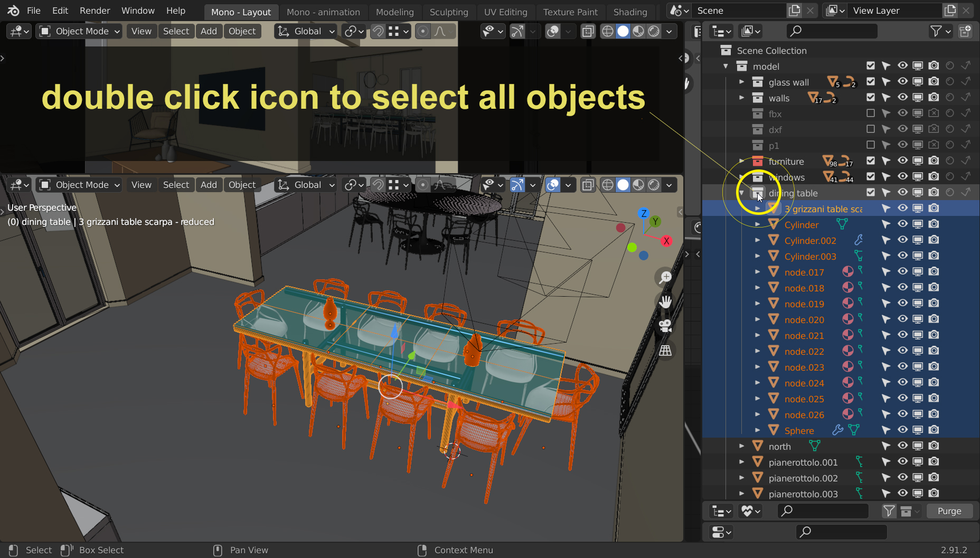The image size is (980, 558).
Task: Collapse the model collection
Action: tap(726, 66)
